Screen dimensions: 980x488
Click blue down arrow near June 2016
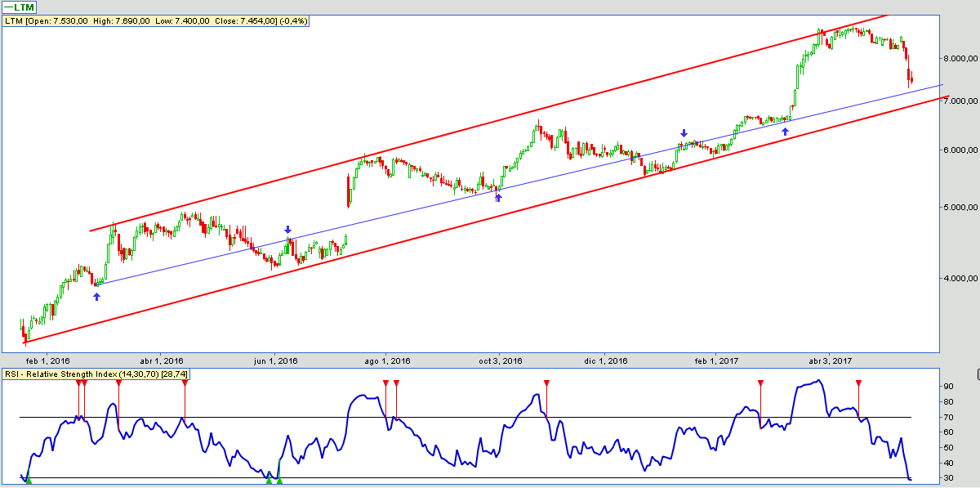point(287,230)
